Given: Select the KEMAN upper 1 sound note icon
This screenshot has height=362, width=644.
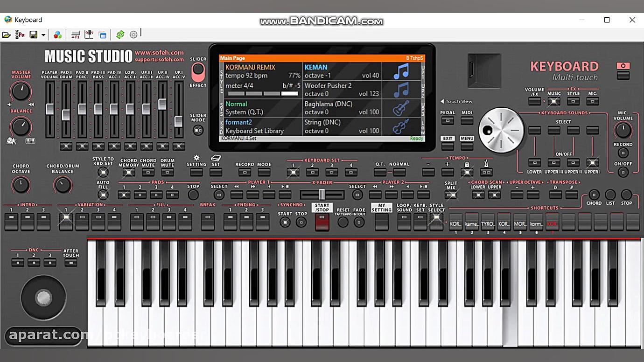Looking at the screenshot, I should tap(401, 71).
